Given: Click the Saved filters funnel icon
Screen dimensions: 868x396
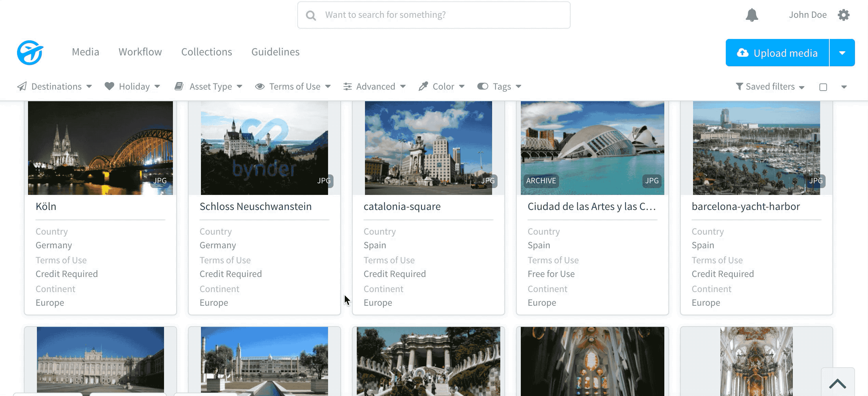Looking at the screenshot, I should click(739, 87).
